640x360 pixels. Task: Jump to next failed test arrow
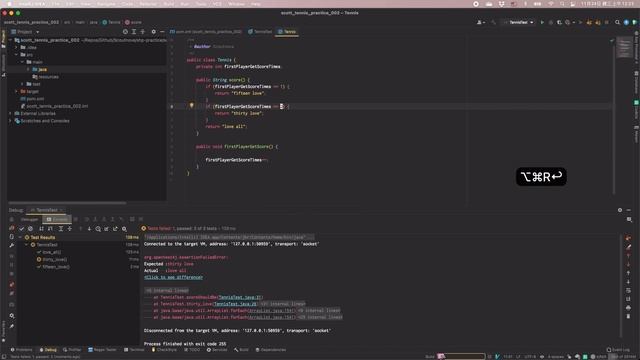(89, 229)
